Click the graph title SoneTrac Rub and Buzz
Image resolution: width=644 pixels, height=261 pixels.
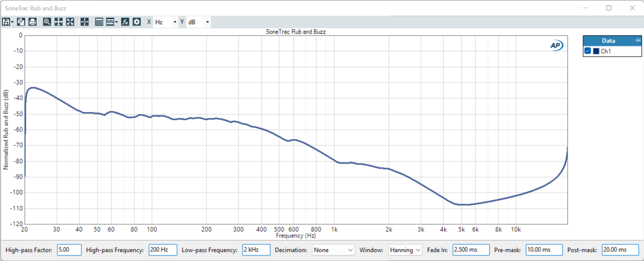(x=296, y=32)
